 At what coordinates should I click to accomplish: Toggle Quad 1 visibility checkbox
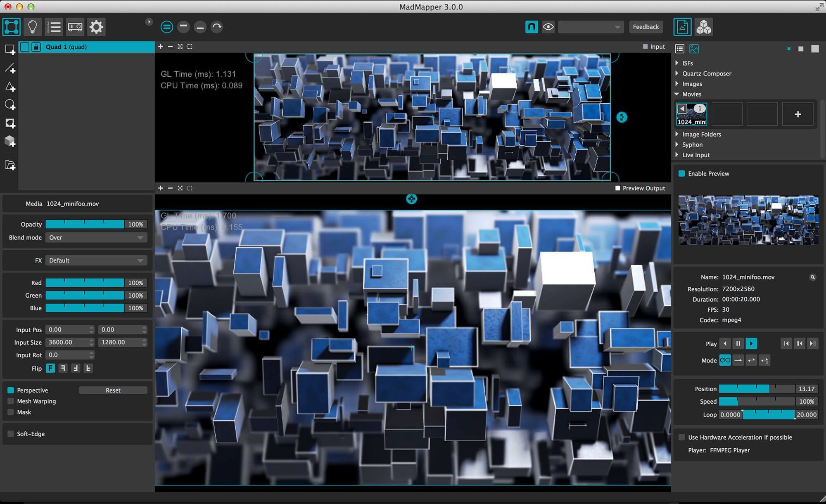point(25,47)
